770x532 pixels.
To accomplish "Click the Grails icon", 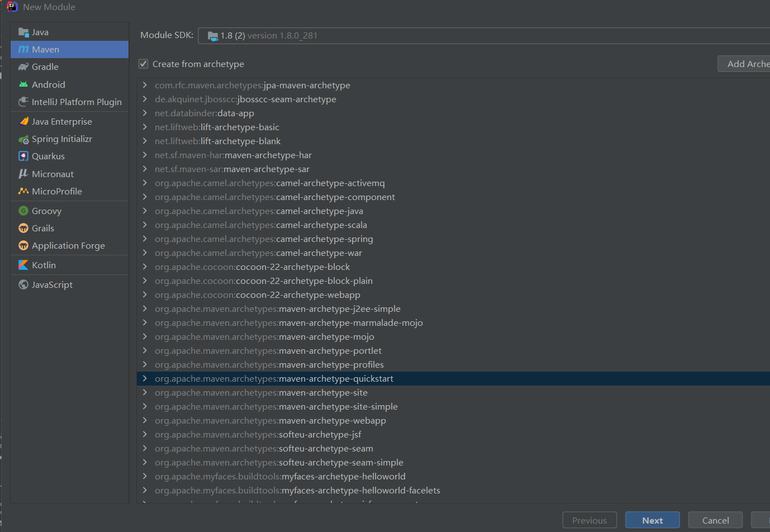I will click(23, 228).
